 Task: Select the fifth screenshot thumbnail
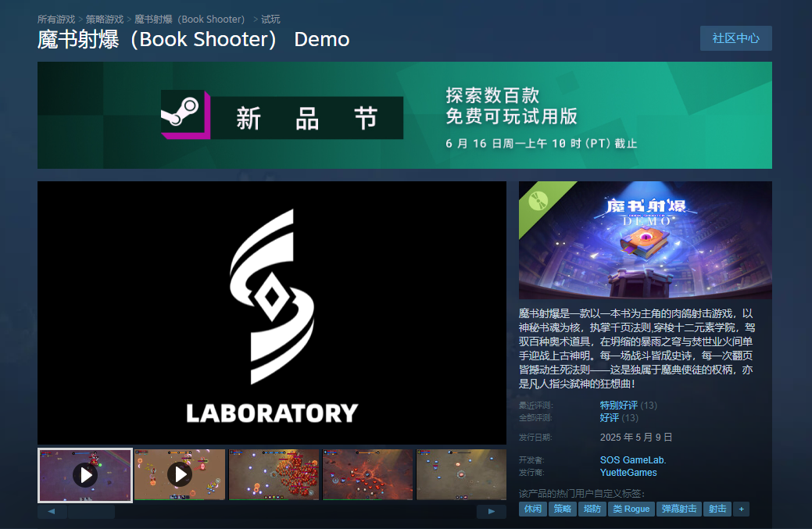461,474
